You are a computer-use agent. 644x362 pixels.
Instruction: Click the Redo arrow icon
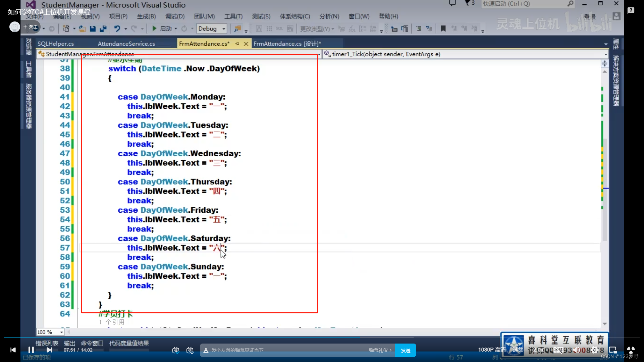(134, 29)
